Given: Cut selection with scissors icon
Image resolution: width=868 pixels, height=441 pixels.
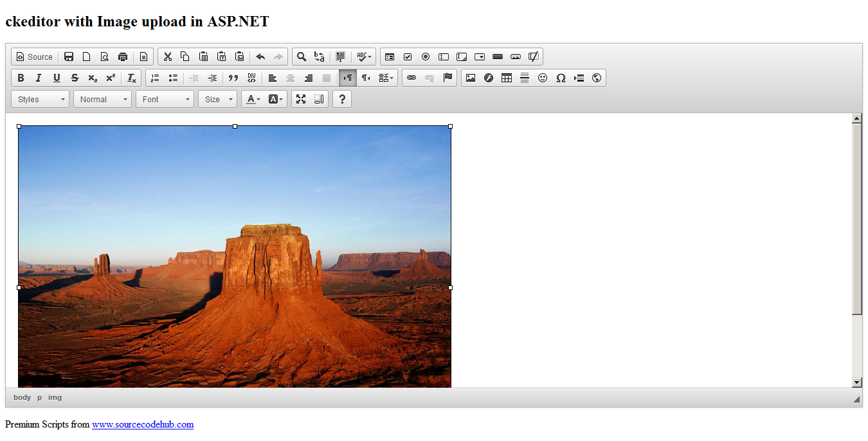Looking at the screenshot, I should click(x=168, y=57).
